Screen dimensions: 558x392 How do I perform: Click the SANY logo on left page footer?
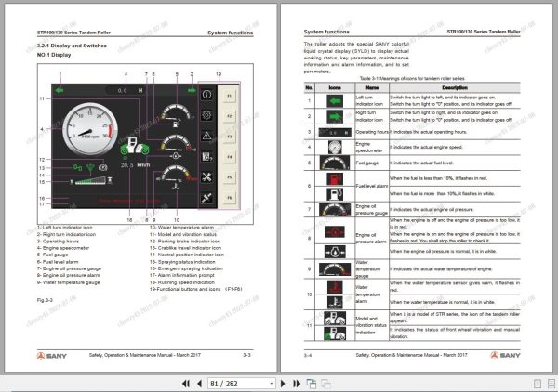tap(52, 356)
